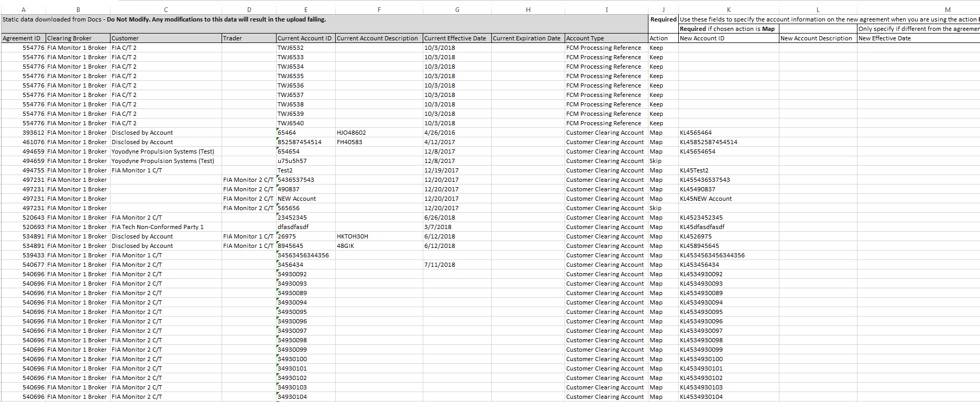
Task: Select the FH40583 description cell
Action: [x=379, y=142]
